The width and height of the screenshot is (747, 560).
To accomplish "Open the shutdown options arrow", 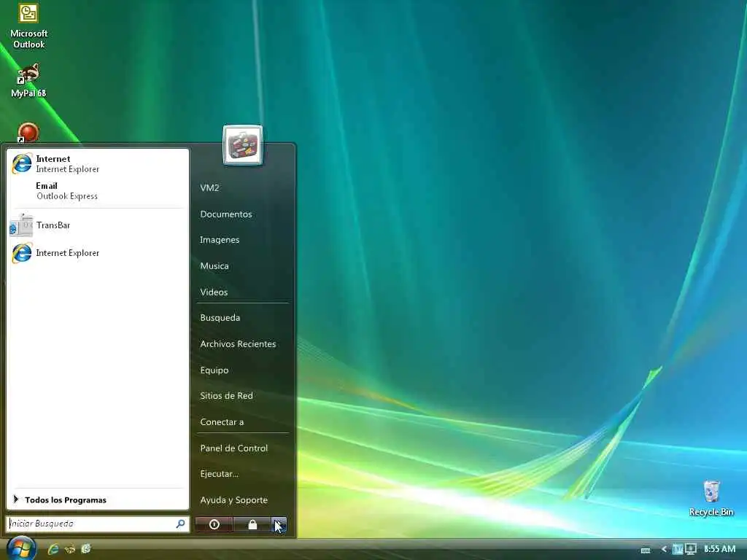I will 279,524.
